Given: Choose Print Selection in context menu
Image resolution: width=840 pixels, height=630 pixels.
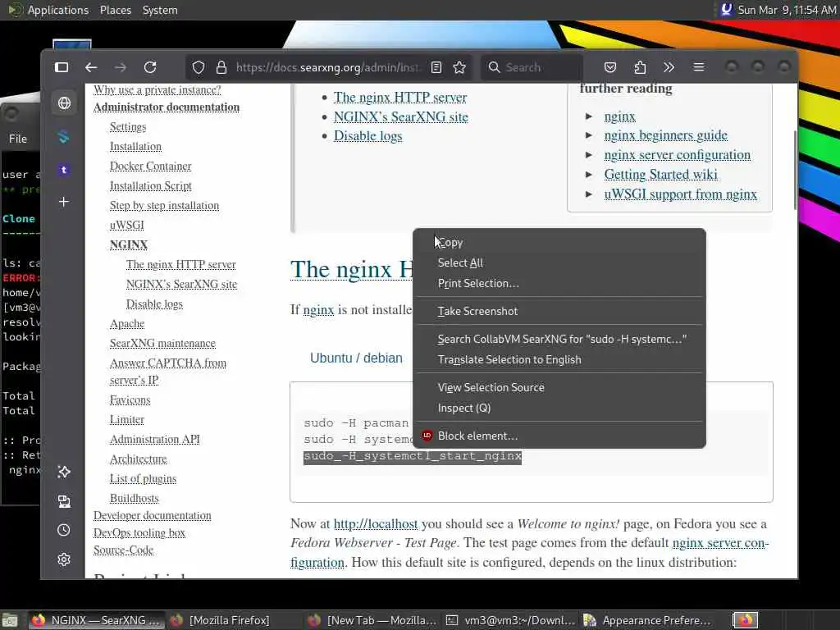Looking at the screenshot, I should click(559, 283).
